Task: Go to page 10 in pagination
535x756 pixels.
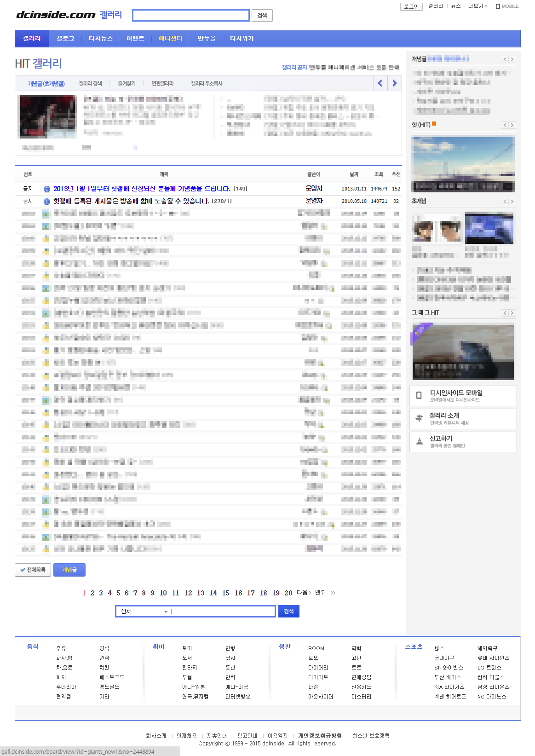Action: tap(163, 593)
